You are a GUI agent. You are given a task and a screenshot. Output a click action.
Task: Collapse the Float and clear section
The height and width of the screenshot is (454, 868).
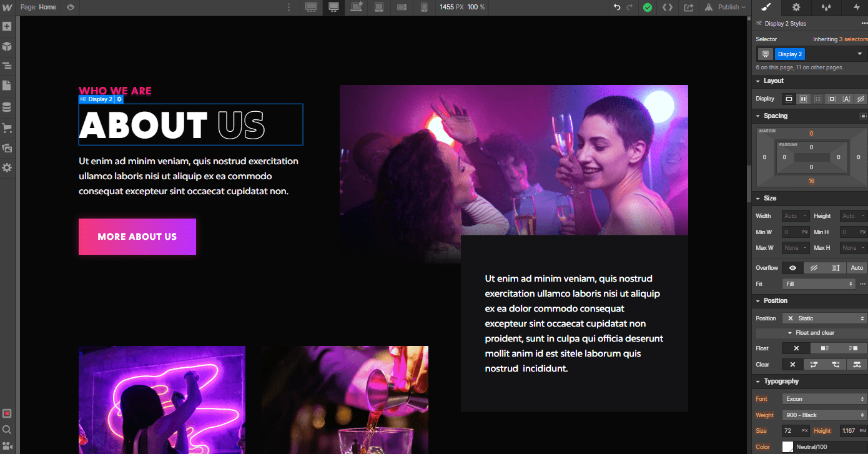(x=811, y=333)
